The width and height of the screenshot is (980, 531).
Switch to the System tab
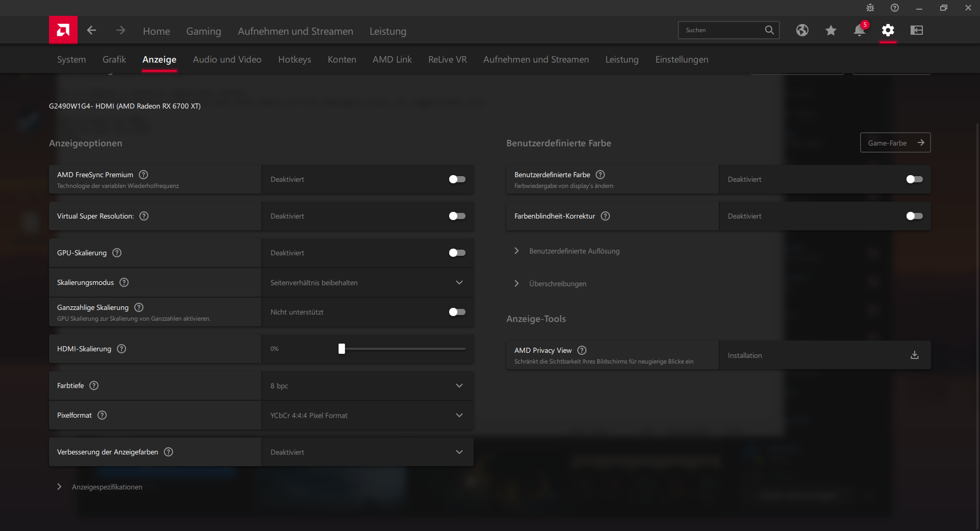[x=71, y=59]
